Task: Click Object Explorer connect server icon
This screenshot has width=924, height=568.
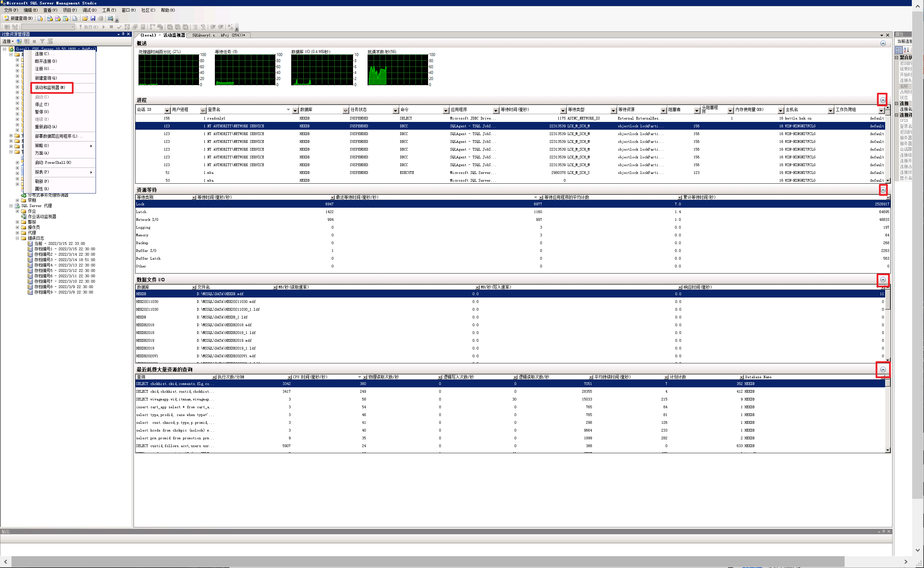Action: (19, 41)
